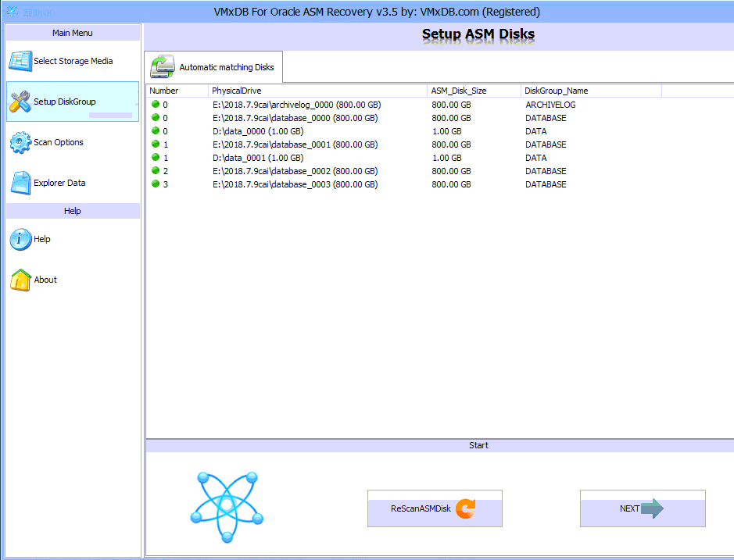Screen dimensions: 734x560
Task: Select row E:\2018.7.9cai\database_0001 path
Action: (x=295, y=144)
